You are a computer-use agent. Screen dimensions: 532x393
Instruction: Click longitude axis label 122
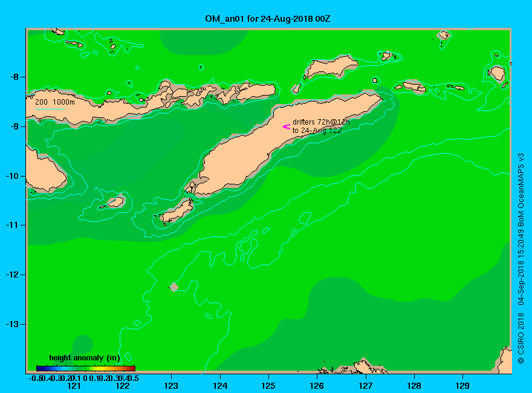tap(123, 386)
